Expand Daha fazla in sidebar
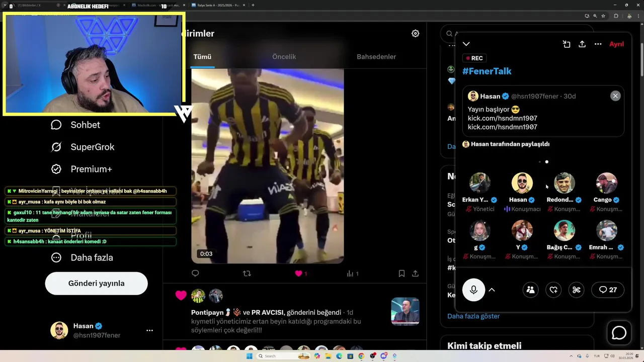 click(x=82, y=257)
